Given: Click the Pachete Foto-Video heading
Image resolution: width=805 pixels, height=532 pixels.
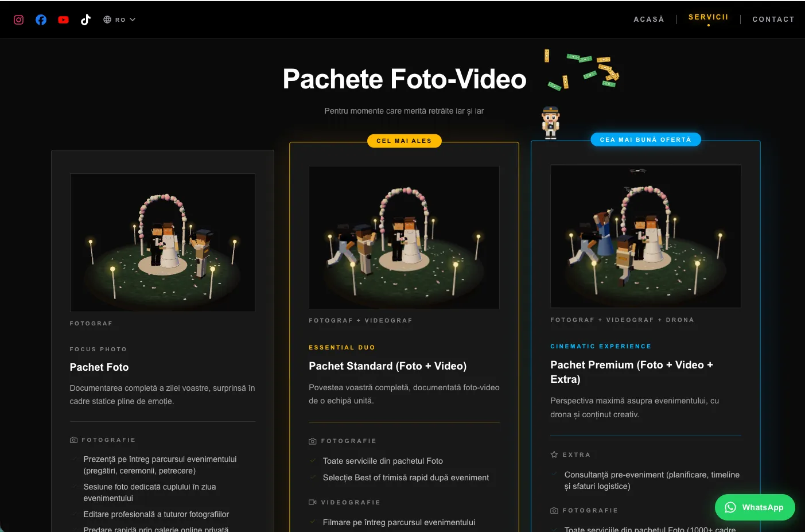Looking at the screenshot, I should point(405,79).
